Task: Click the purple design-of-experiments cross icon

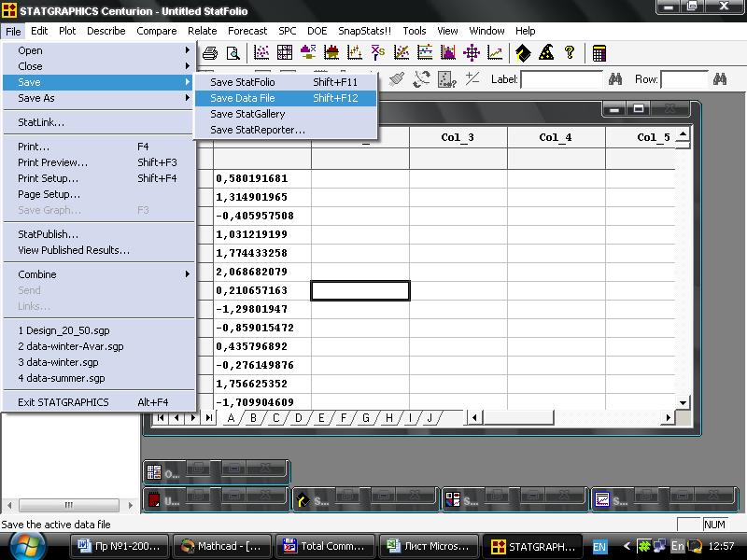Action: click(472, 53)
